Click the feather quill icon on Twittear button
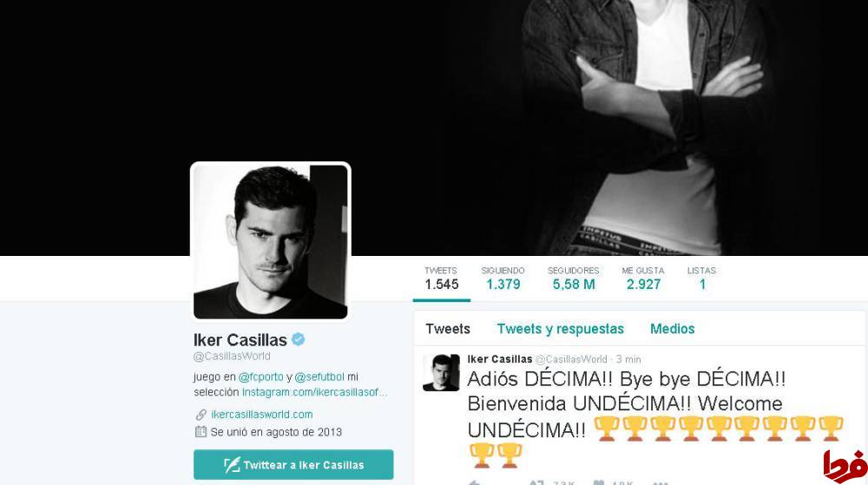This screenshot has width=868, height=485. coord(232,464)
